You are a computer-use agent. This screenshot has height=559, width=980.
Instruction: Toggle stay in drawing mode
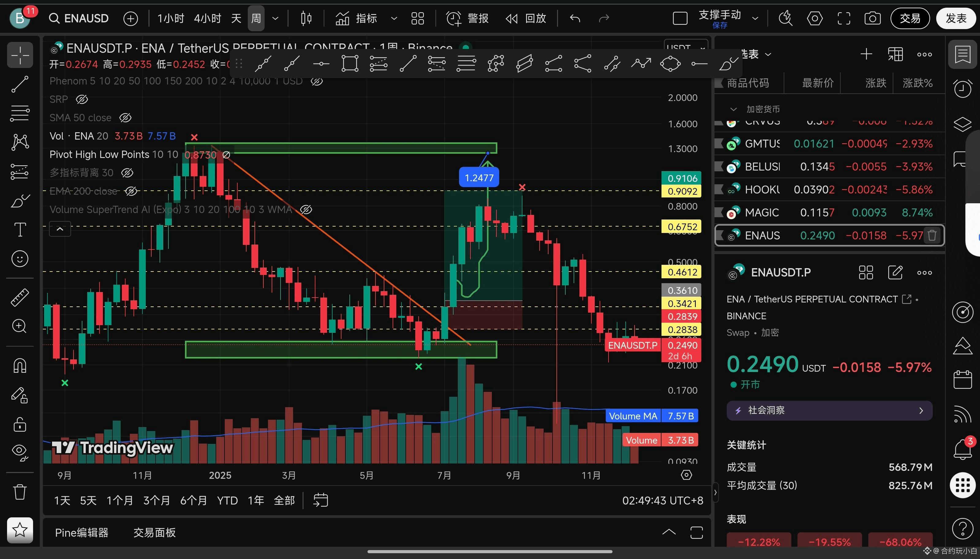coord(20,395)
